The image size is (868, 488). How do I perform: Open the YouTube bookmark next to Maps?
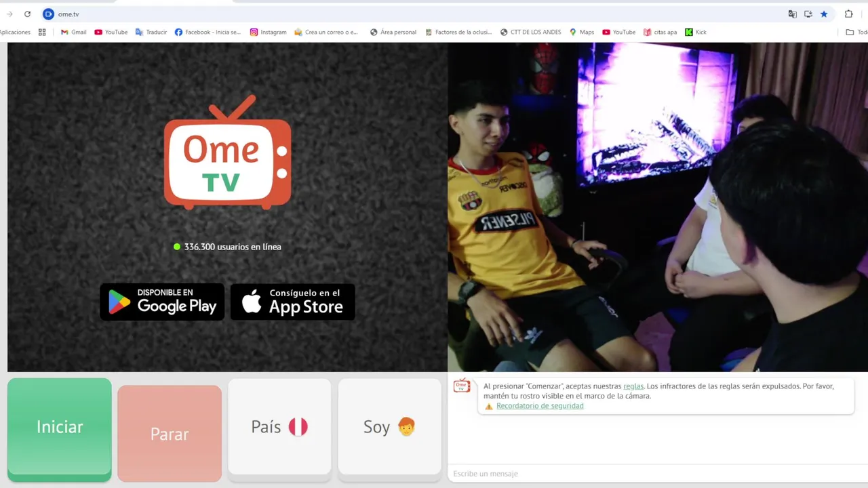619,32
